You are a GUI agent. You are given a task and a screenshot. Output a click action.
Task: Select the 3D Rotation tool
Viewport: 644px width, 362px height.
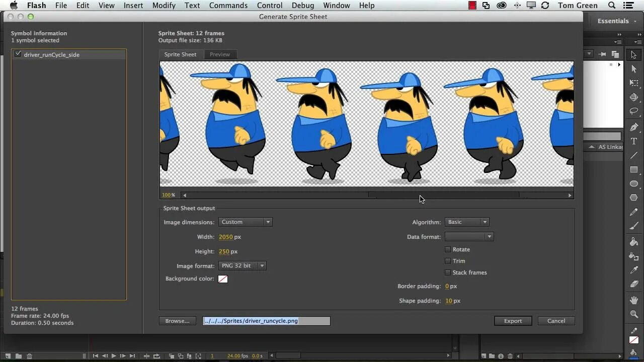pos(634,97)
